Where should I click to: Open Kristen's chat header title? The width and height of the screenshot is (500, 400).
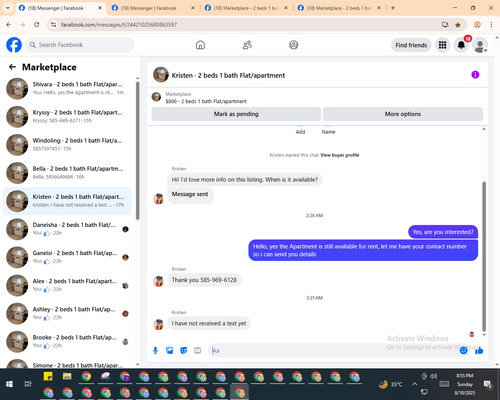click(228, 75)
